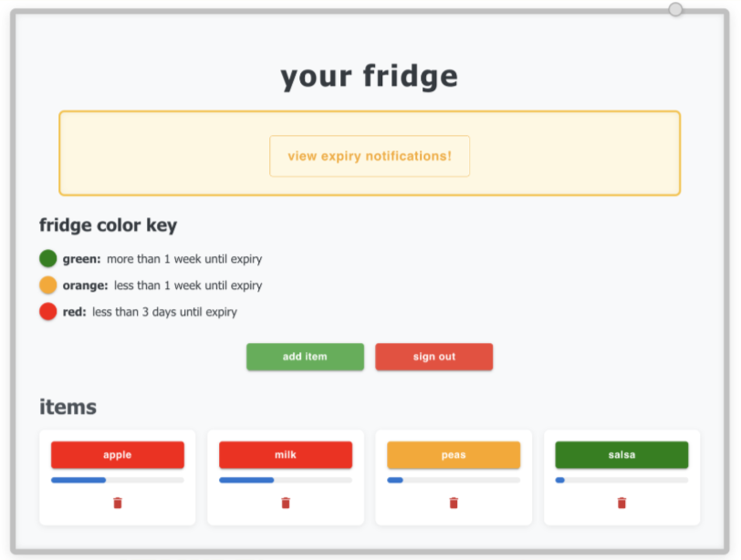The image size is (741, 560).
Task: Click the round handle on top border
Action: click(x=675, y=9)
